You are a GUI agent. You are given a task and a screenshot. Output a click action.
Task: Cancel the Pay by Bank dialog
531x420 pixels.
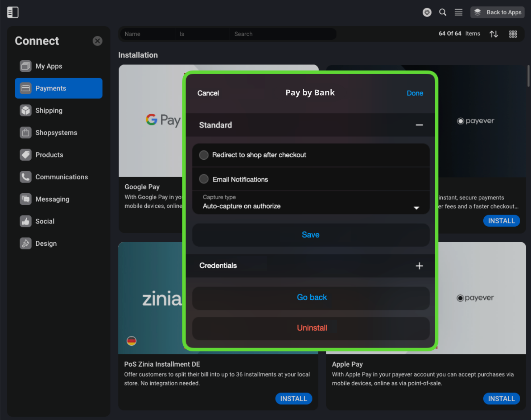tap(208, 93)
